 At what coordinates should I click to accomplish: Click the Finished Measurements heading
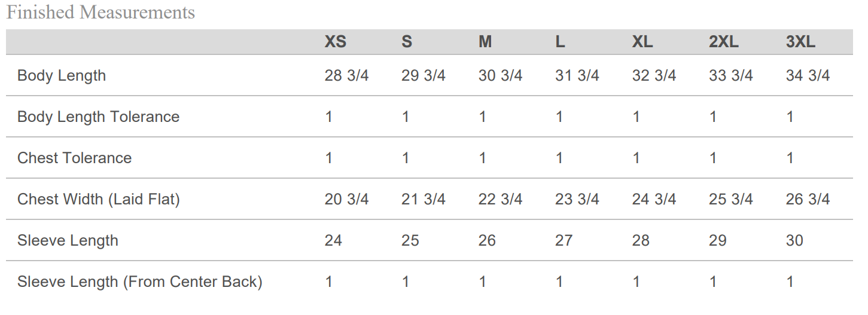tap(100, 13)
